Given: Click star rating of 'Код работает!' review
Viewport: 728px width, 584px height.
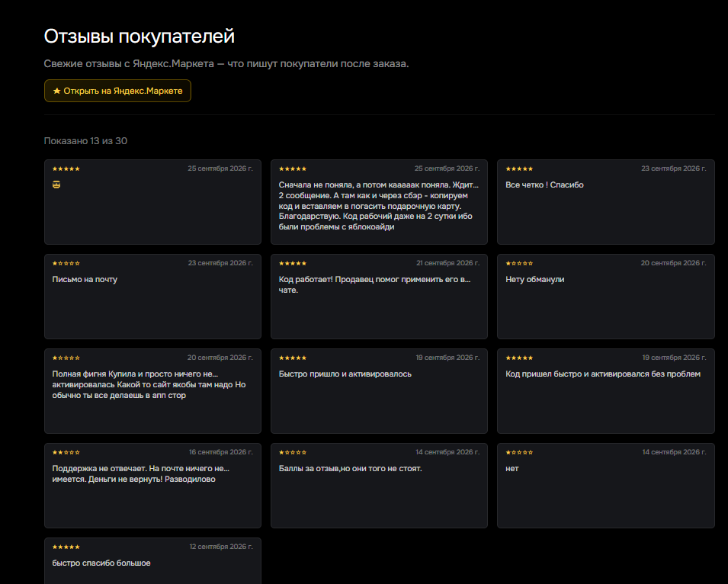Looking at the screenshot, I should click(x=293, y=264).
